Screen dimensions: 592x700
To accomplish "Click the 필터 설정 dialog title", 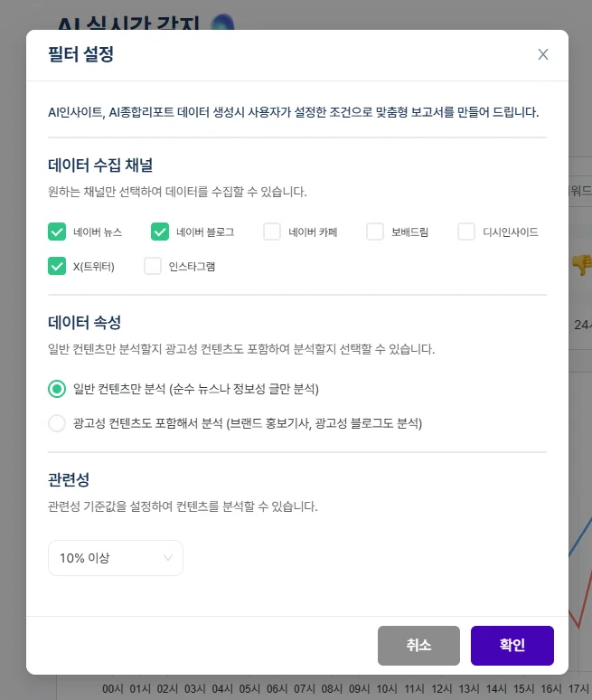I will tap(80, 54).
